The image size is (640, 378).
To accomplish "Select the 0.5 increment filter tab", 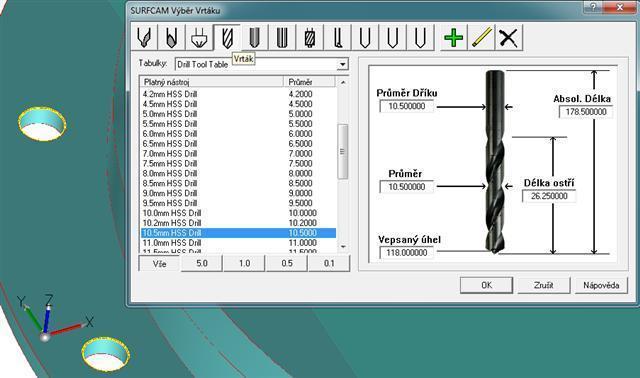I will [x=287, y=263].
